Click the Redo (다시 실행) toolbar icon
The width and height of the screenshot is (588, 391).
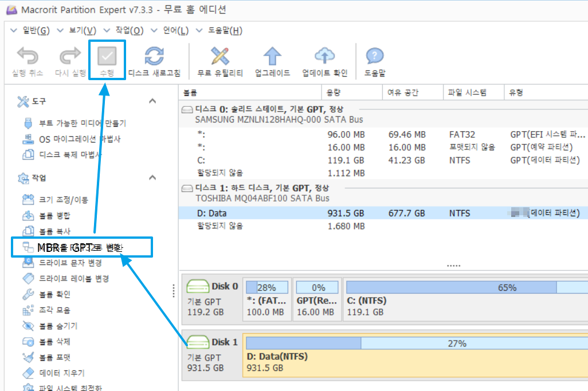click(x=70, y=57)
